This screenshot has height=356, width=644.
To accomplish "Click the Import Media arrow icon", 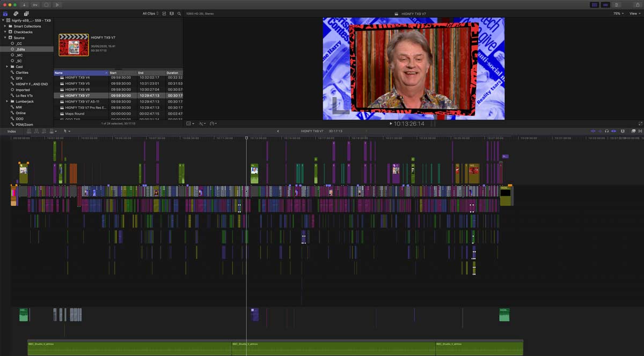I will (x=25, y=5).
